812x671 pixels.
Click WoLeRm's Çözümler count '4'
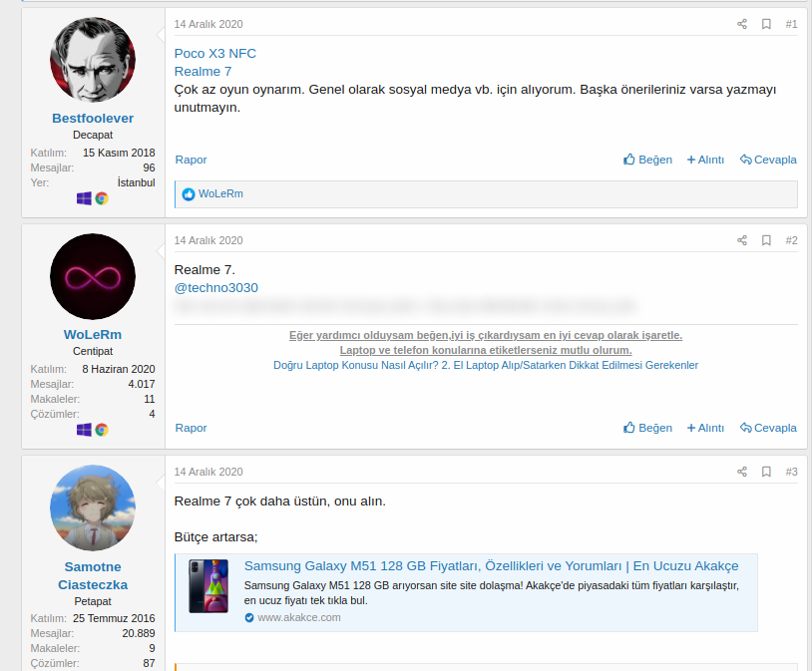pos(152,414)
